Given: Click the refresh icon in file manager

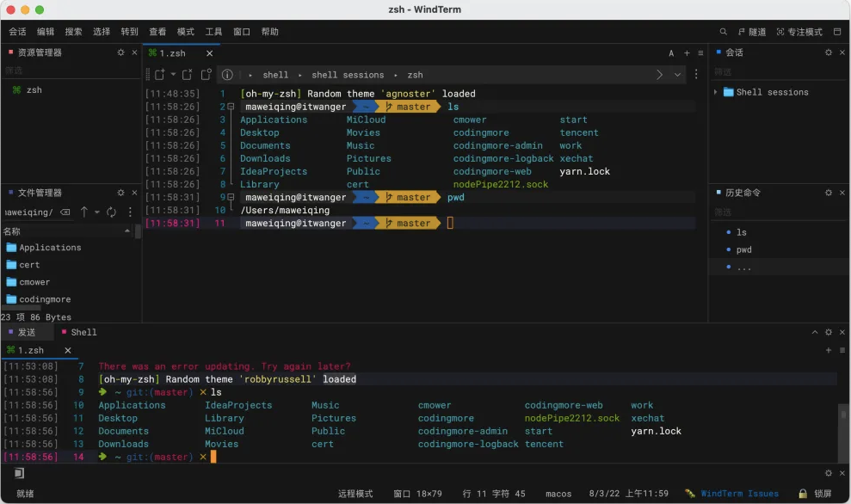Looking at the screenshot, I should coord(111,212).
